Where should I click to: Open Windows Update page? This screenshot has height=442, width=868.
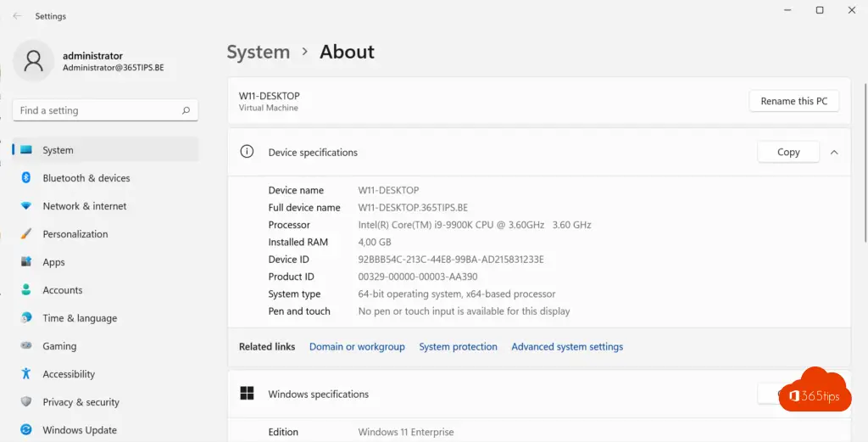(105, 430)
